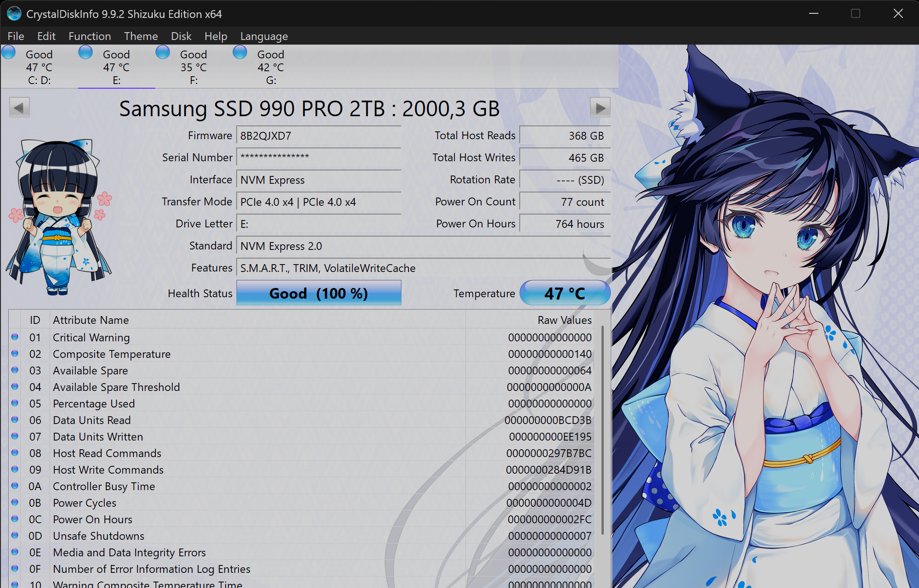
Task: Click the Interface field NVM Express
Action: coord(319,180)
